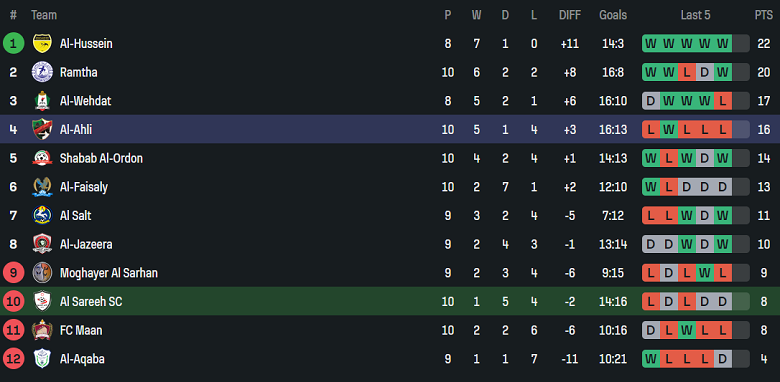Image resolution: width=780 pixels, height=382 pixels.
Task: Click Al-Hussein's first W form box
Action: coord(650,43)
